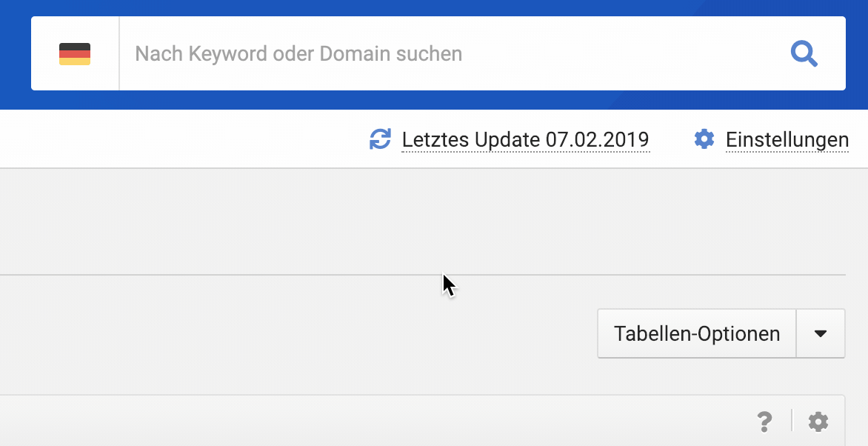Open the panel settings cog next to help
Viewport: 868px width, 446px height.
coord(818,422)
